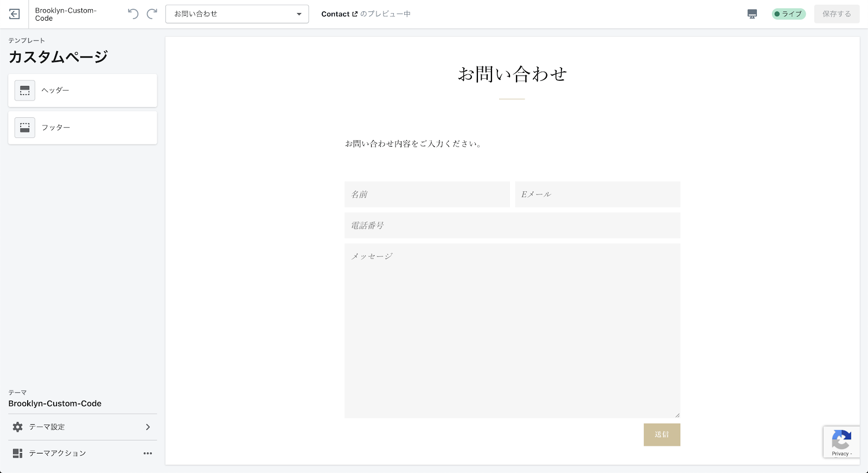Image resolution: width=868 pixels, height=473 pixels.
Task: Click the ライブ status badge
Action: pyautogui.click(x=789, y=14)
